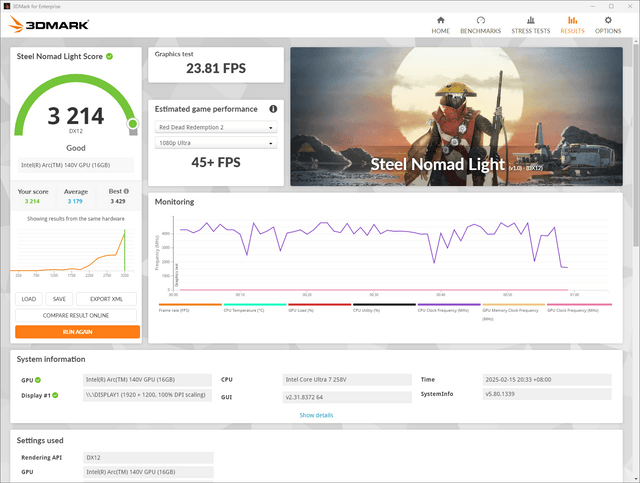
Task: Click the Show details link
Action: tap(316, 415)
